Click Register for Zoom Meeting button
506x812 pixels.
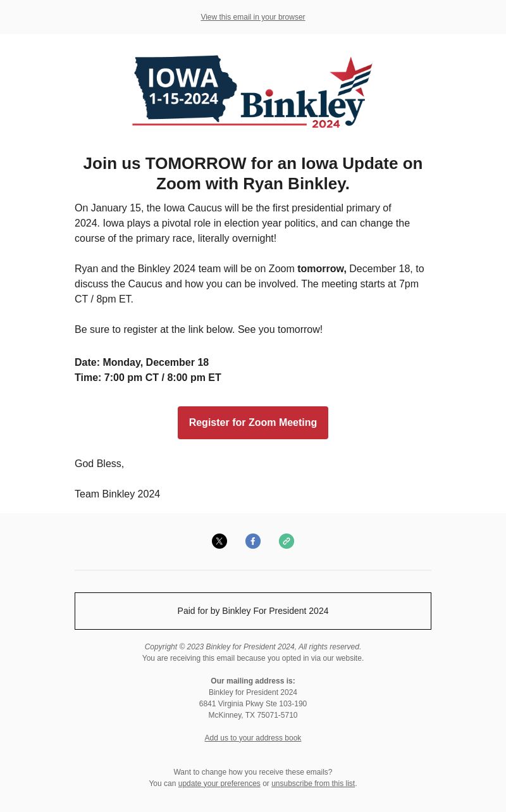click(x=253, y=423)
